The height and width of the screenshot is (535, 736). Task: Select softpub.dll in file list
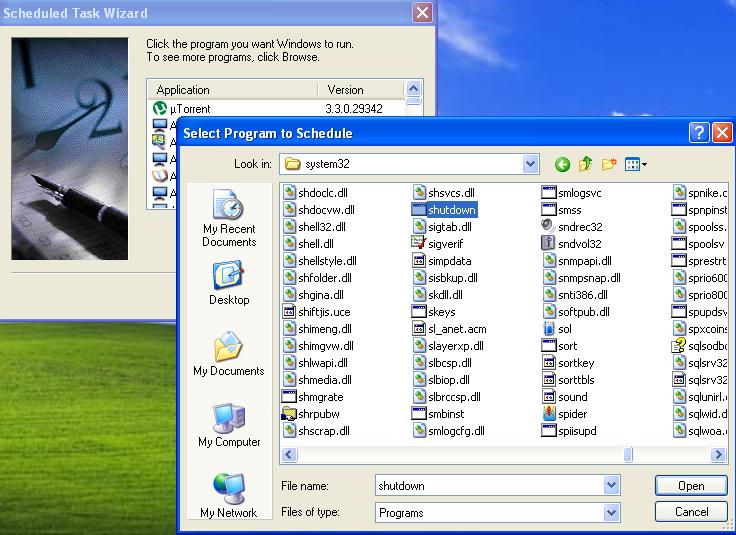tap(576, 312)
